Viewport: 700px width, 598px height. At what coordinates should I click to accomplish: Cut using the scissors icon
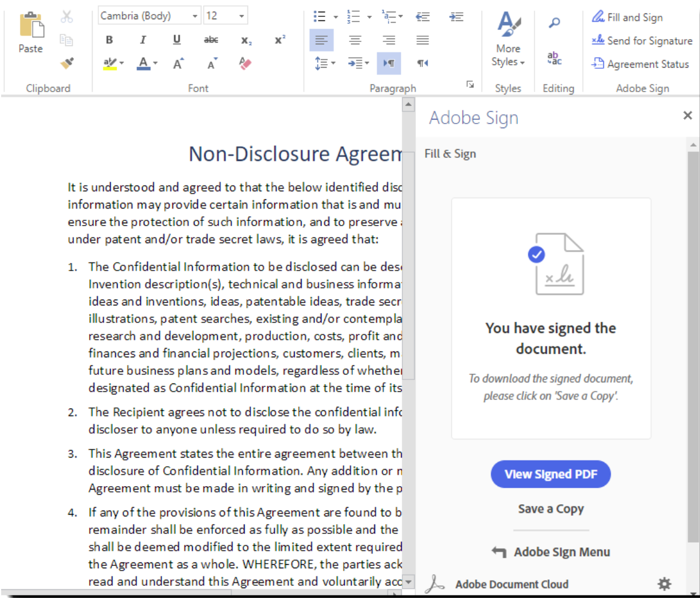66,16
